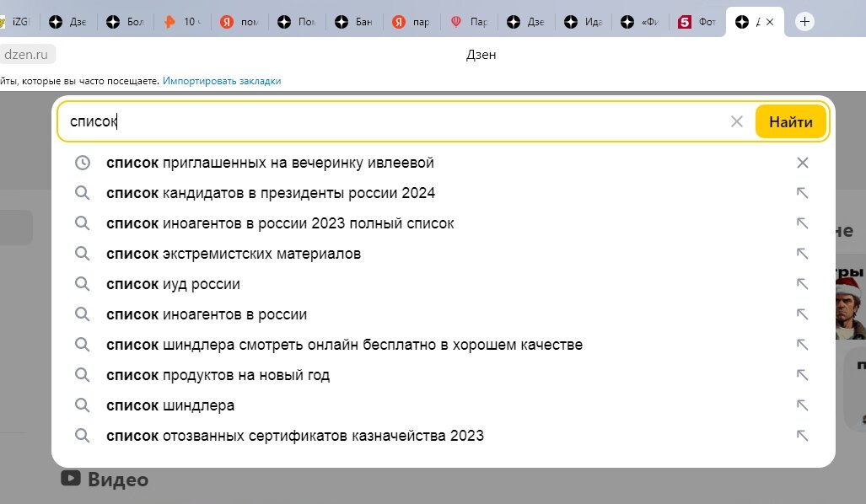Select 'список отозванных сертификатов казначейства 2023'
The height and width of the screenshot is (504, 866).
click(x=295, y=436)
